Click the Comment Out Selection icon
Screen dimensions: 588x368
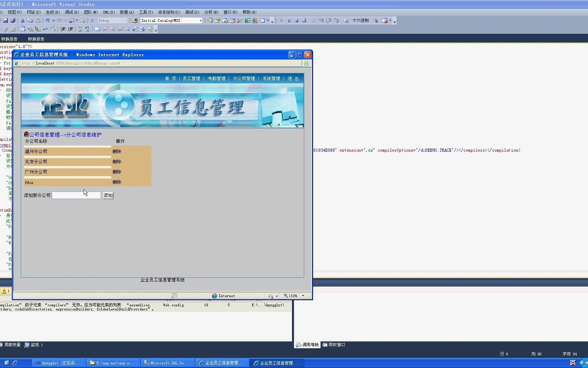pyautogui.click(x=80, y=29)
